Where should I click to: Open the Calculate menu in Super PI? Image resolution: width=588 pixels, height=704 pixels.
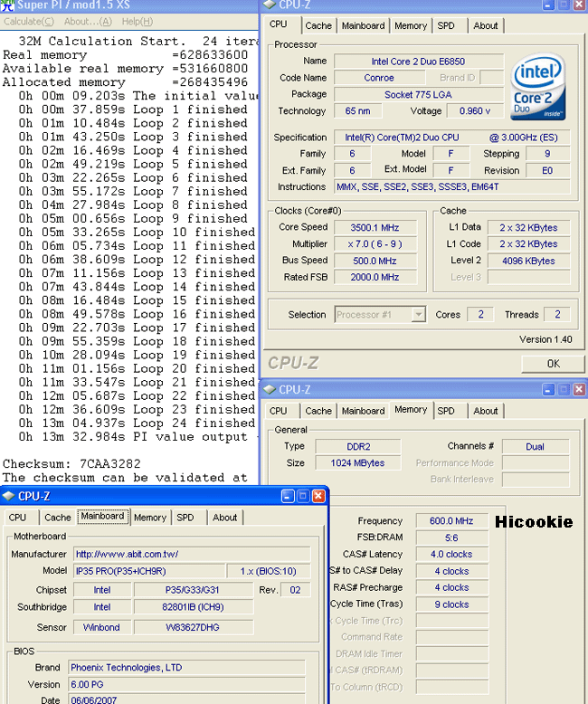[29, 22]
